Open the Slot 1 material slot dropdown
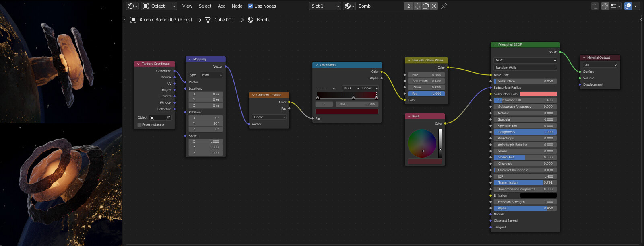Viewport: 644px width, 246px height. pos(325,6)
